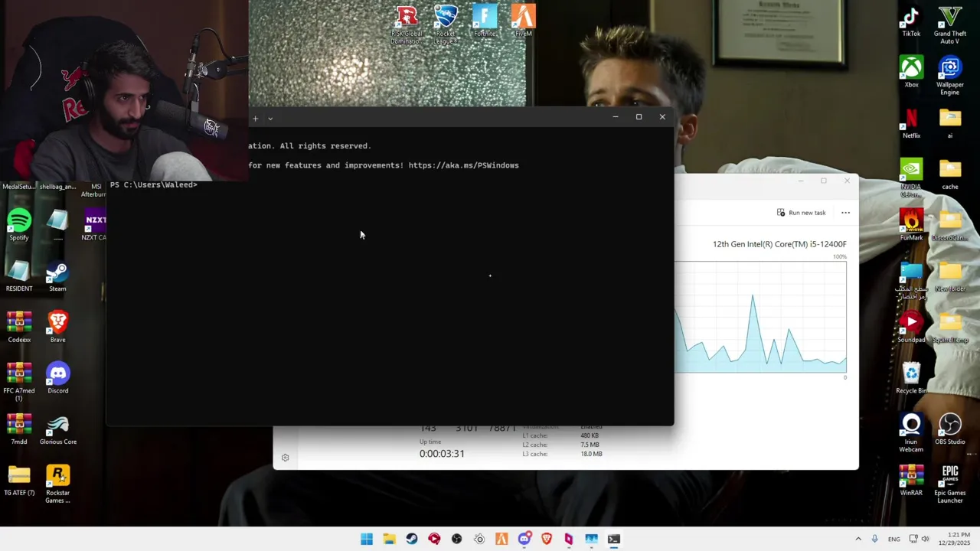Open the Windows Start menu
Screen dimensions: 980x551
(x=367, y=539)
